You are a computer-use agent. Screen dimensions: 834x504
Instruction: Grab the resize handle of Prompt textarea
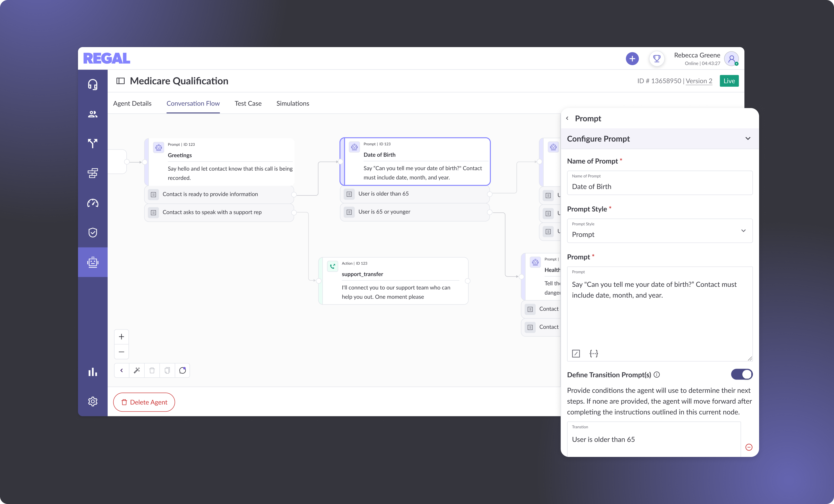[750, 359]
